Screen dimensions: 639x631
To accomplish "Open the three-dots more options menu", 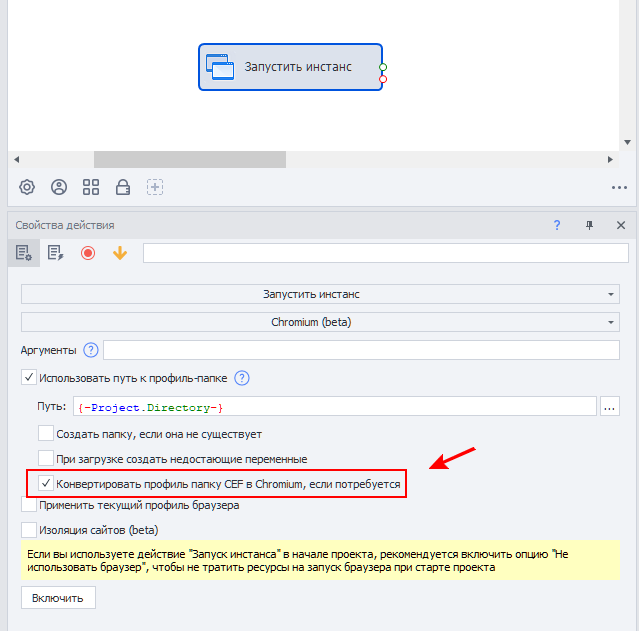I will pos(619,188).
